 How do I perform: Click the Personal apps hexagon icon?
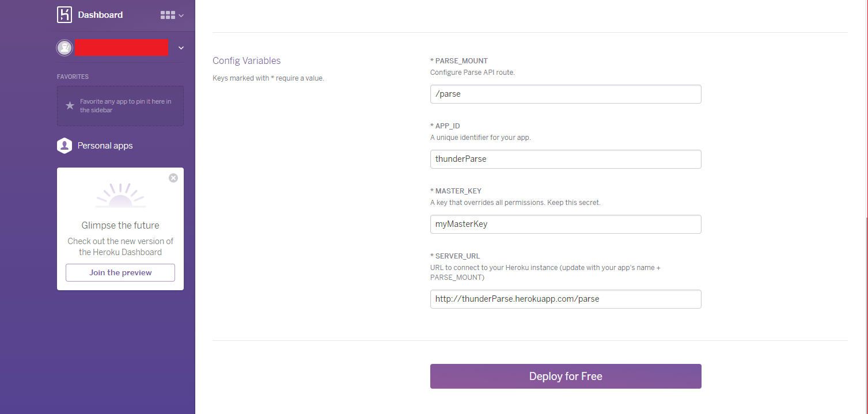pyautogui.click(x=64, y=146)
